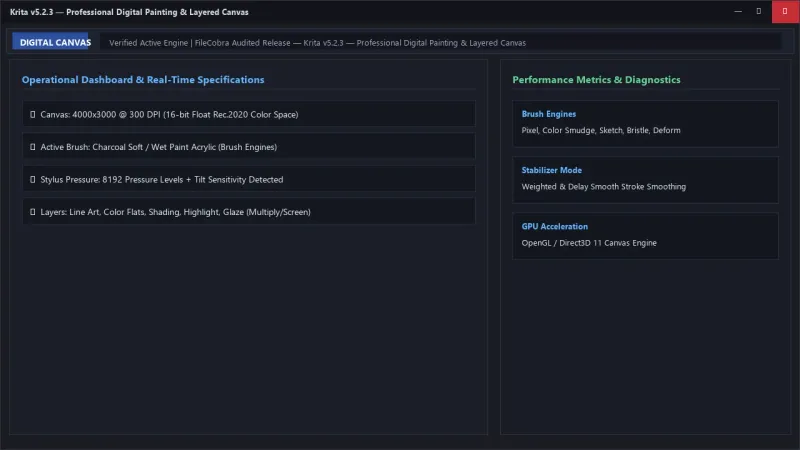800x450 pixels.
Task: Maximize the Krita window
Action: click(759, 11)
